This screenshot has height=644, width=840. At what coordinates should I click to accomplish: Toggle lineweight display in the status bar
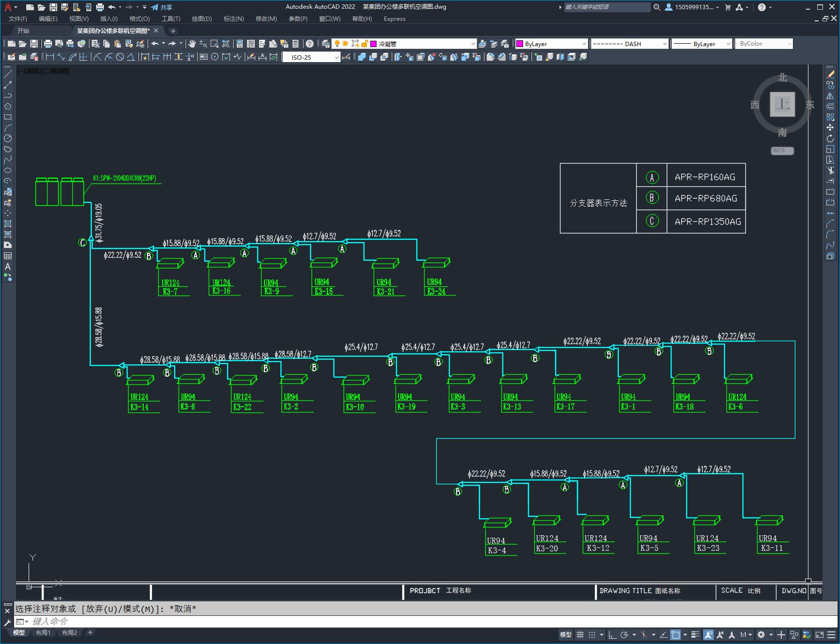(x=695, y=634)
